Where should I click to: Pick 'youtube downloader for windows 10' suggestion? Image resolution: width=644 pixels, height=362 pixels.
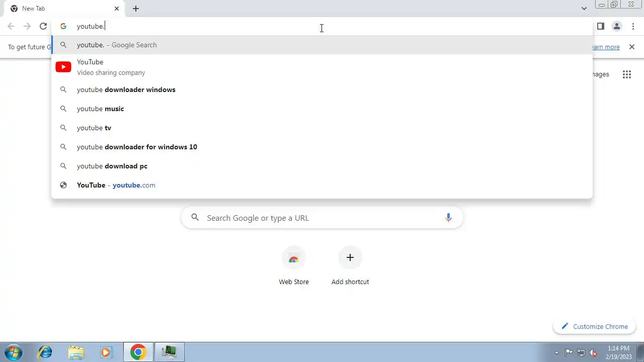(x=322, y=147)
